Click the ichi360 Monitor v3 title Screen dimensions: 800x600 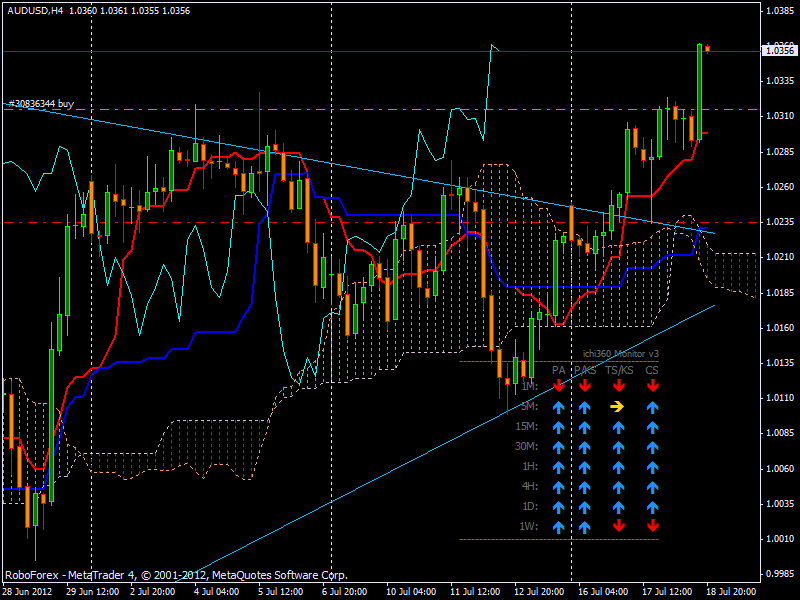click(x=620, y=354)
